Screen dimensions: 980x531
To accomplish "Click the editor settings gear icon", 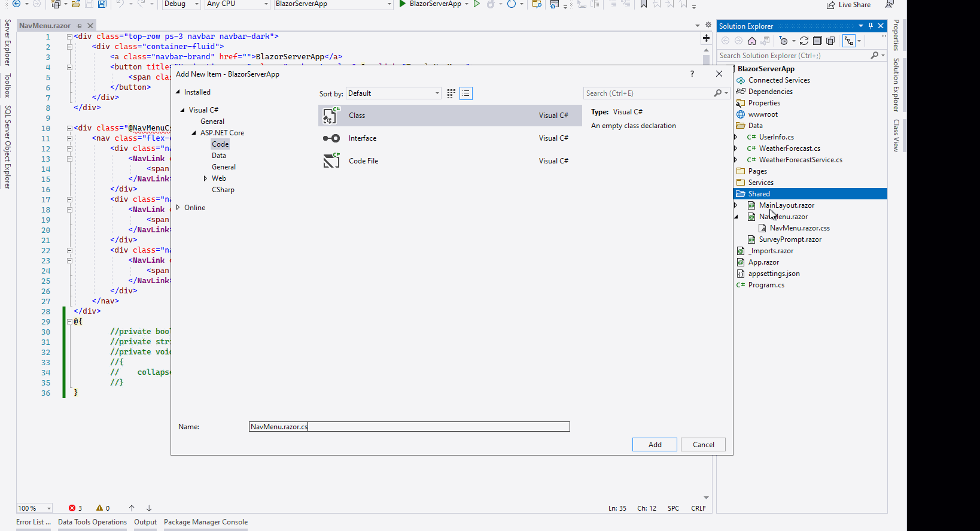I will tap(708, 25).
